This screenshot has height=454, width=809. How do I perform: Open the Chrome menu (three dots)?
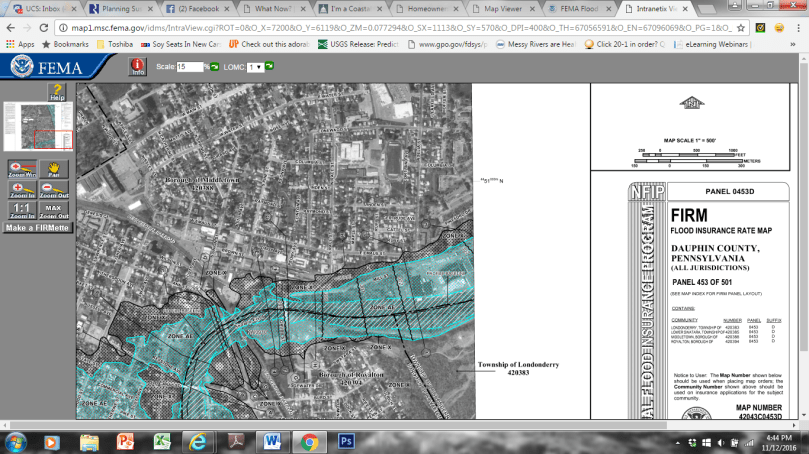point(798,28)
